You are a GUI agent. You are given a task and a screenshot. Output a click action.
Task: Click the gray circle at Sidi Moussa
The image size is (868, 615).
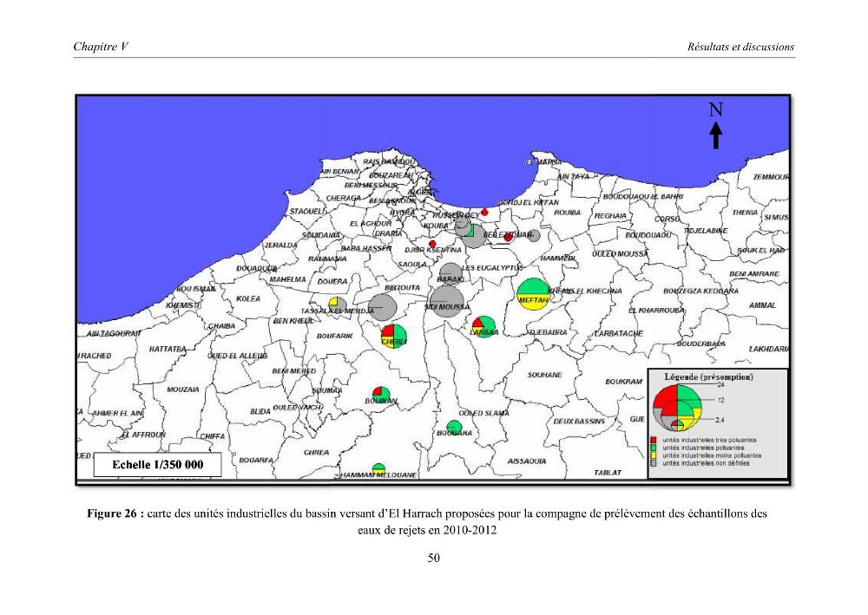[447, 301]
